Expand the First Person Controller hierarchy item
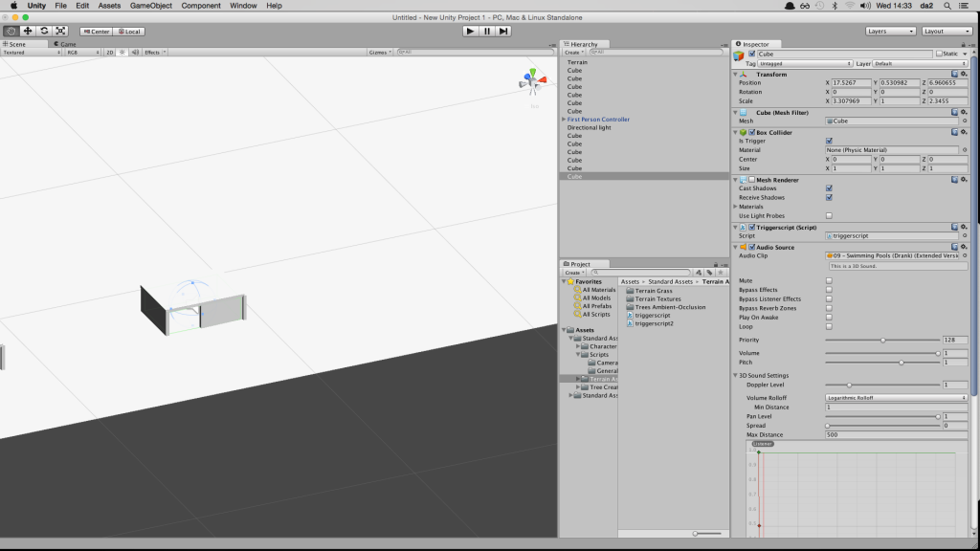This screenshot has height=551, width=980. [564, 119]
